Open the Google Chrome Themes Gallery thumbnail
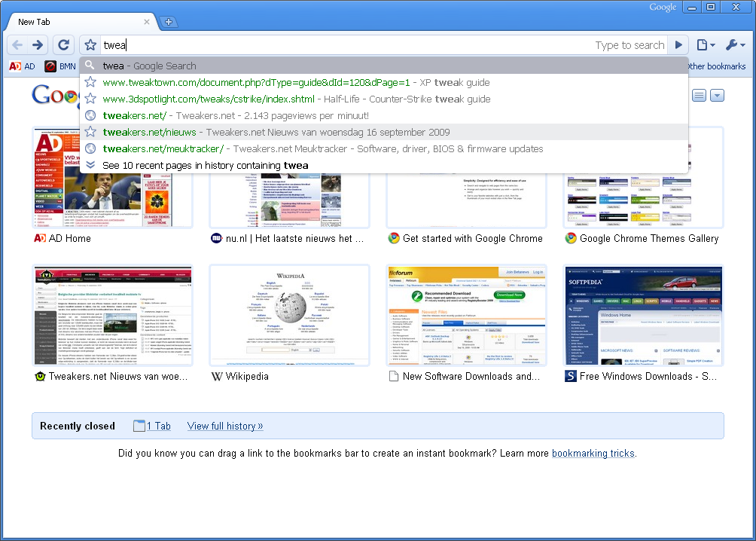The width and height of the screenshot is (756, 541). [x=644, y=200]
